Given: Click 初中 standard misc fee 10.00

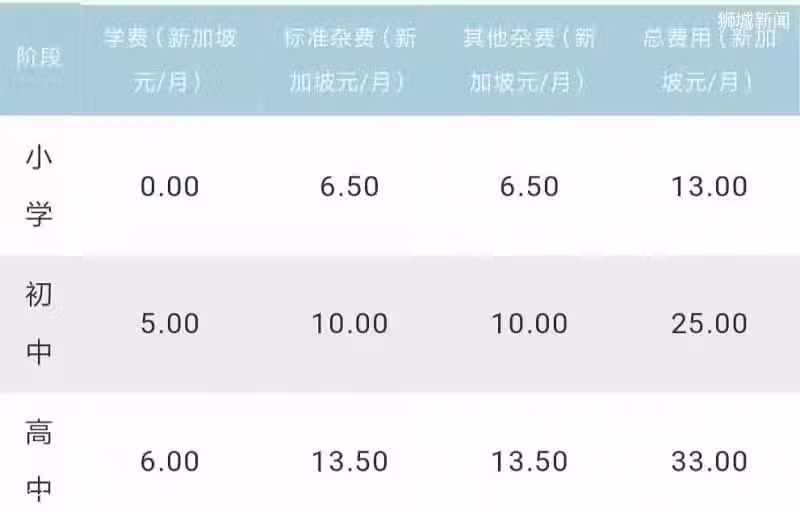Looking at the screenshot, I should (349, 323).
